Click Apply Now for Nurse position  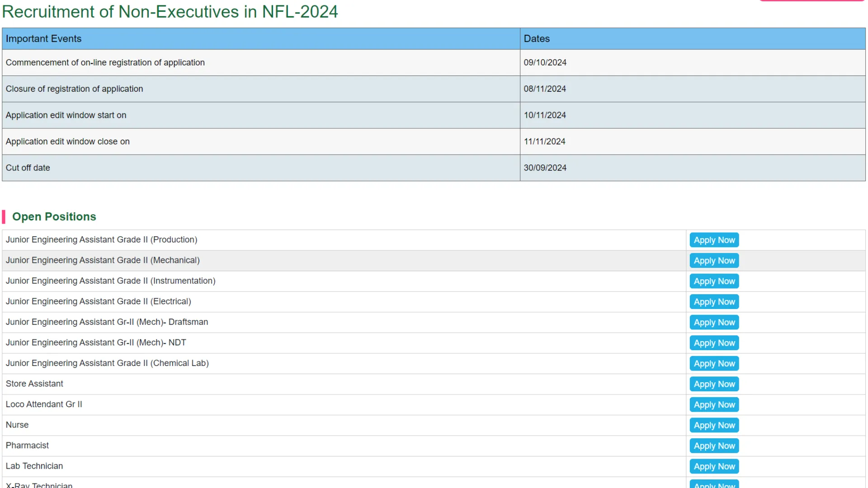713,425
